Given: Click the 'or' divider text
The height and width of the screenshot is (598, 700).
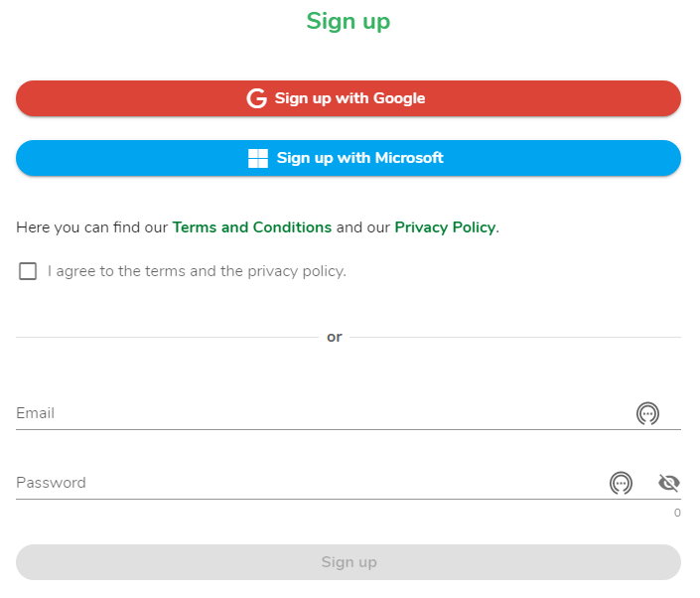Looking at the screenshot, I should [x=335, y=337].
